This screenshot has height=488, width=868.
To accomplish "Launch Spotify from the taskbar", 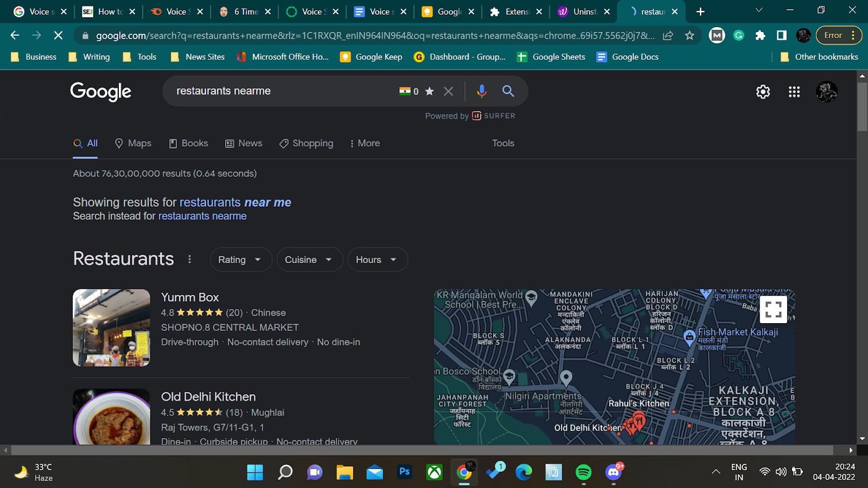I will click(583, 472).
